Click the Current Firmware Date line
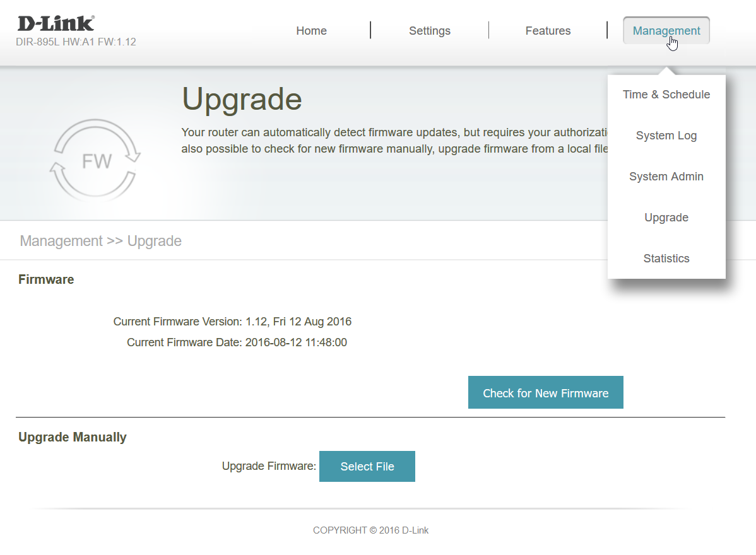The height and width of the screenshot is (555, 756). click(x=237, y=342)
